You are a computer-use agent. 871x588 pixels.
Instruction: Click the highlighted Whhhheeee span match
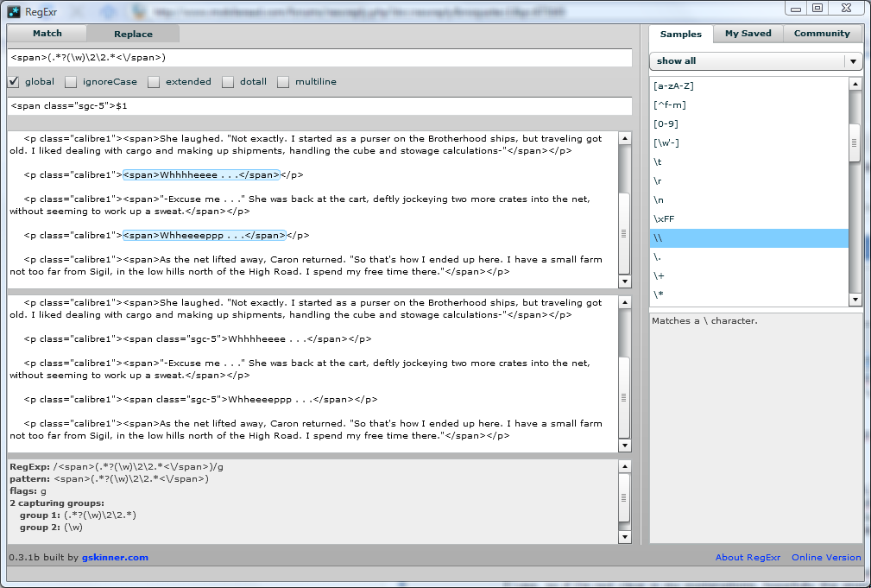click(202, 175)
